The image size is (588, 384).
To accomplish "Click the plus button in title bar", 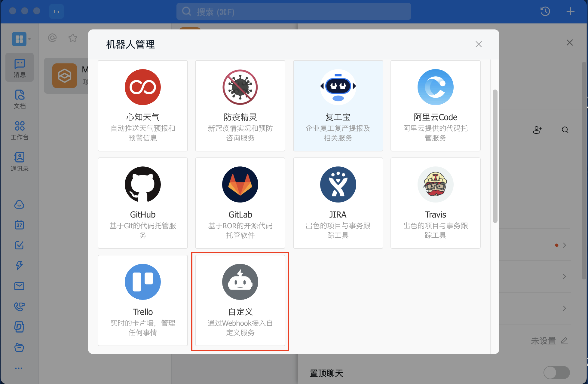I will coord(570,12).
